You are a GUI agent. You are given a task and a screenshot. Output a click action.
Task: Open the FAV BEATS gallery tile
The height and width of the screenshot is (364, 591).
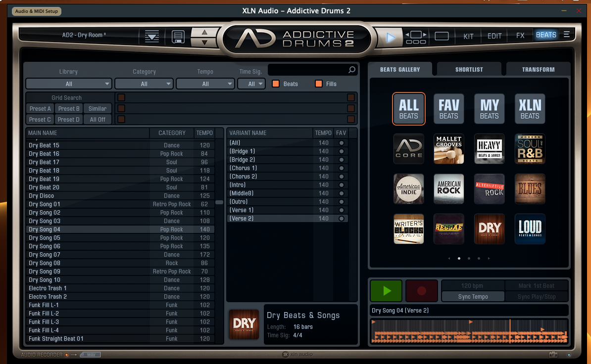pos(448,109)
